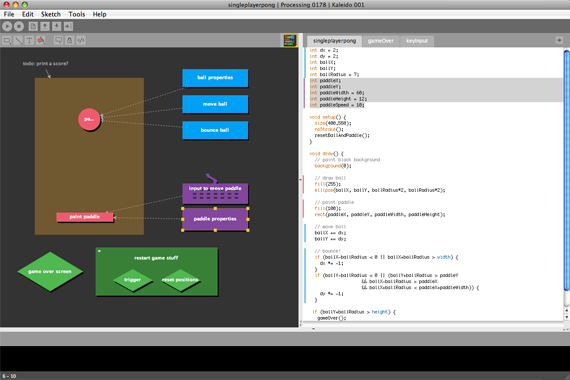570x380 pixels.
Task: Open the fill color paint bucket
Action: point(41,40)
